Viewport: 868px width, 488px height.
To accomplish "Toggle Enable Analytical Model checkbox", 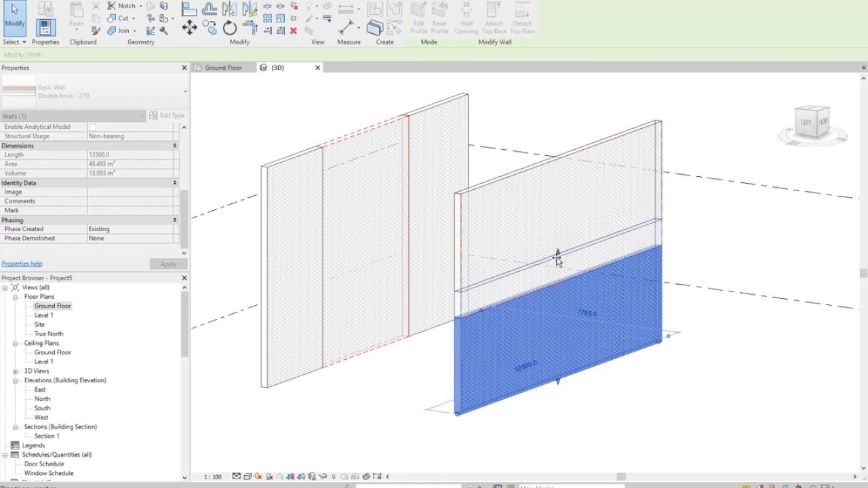I will point(93,127).
